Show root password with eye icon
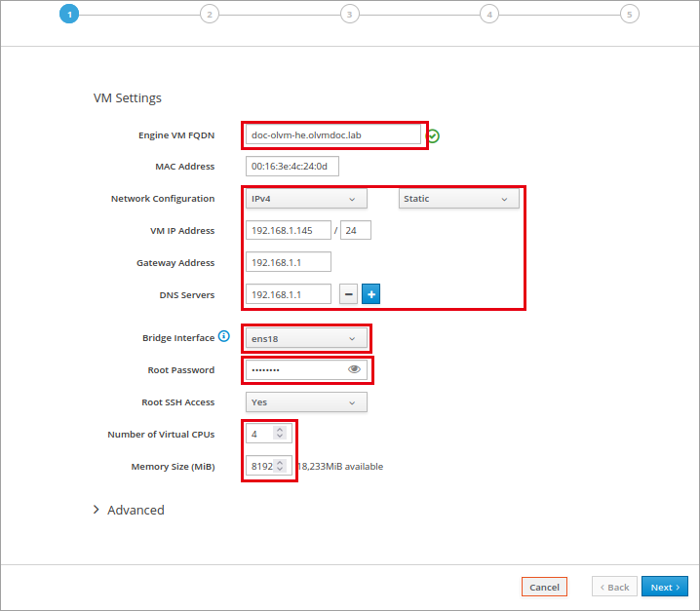This screenshot has height=611, width=700. [x=354, y=369]
